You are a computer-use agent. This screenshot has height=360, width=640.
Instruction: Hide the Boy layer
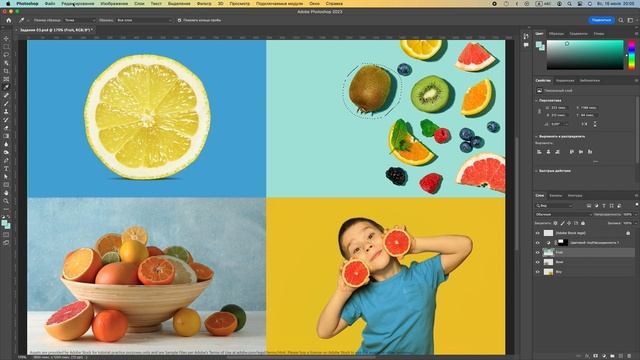point(538,272)
